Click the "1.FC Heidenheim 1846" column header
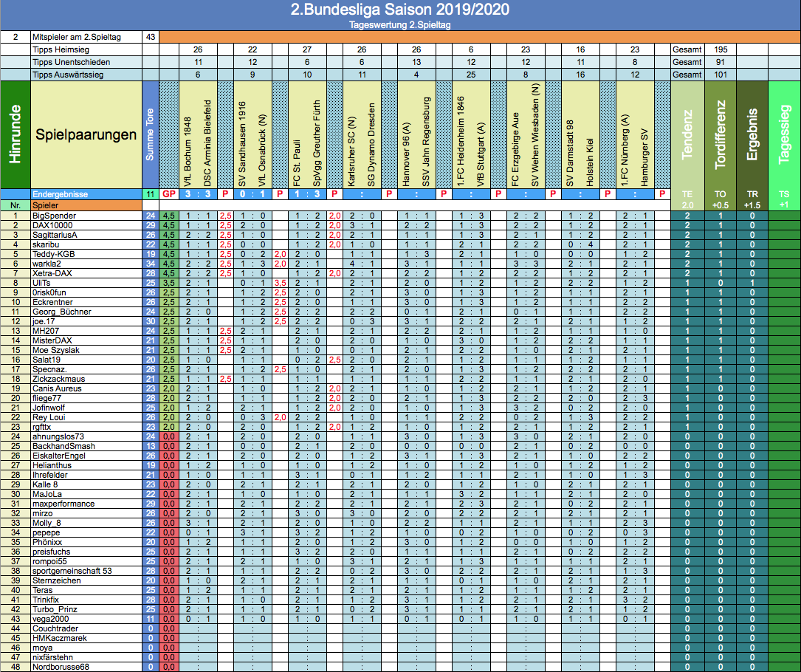This screenshot has width=801, height=672. point(461,141)
